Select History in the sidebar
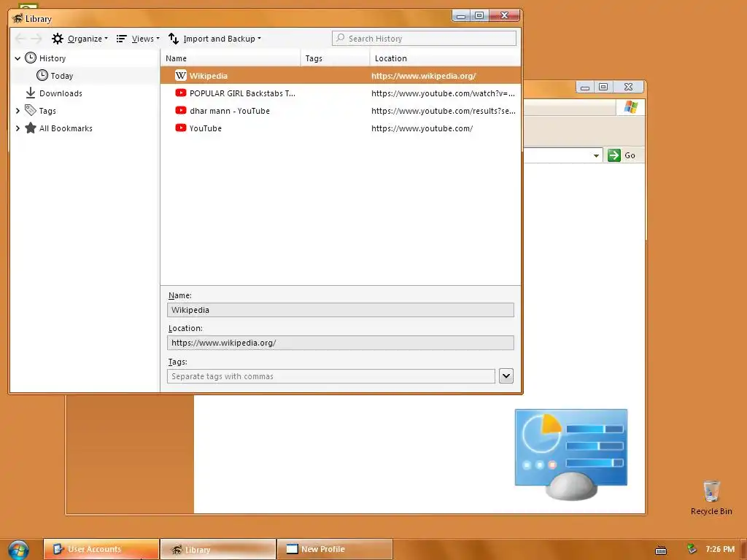 (x=53, y=58)
